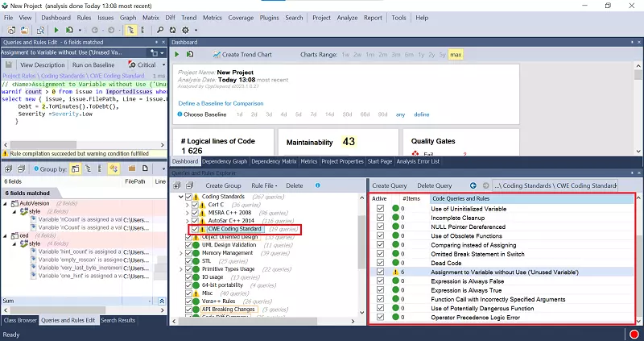Click the analyze and build report icon in the main toolbar

coord(69,30)
